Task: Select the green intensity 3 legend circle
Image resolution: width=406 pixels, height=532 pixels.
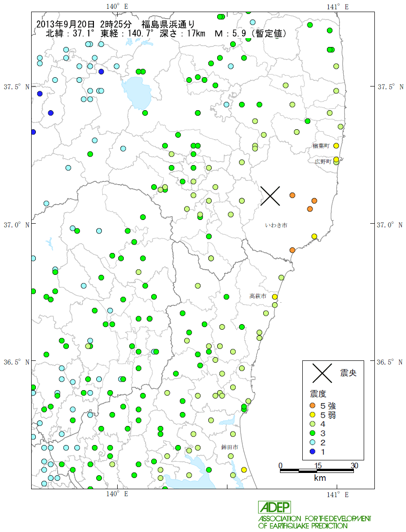Action: (x=313, y=433)
